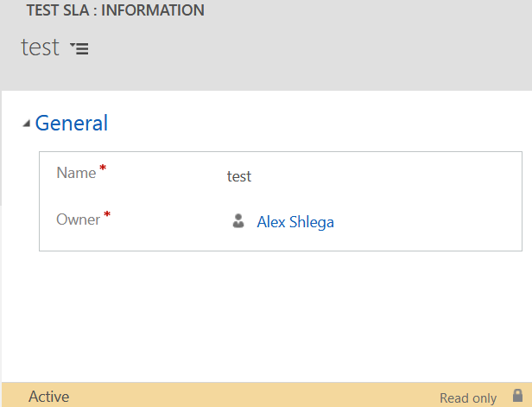Click the TEST SLA : INFORMATION header
The image size is (532, 407).
[116, 10]
